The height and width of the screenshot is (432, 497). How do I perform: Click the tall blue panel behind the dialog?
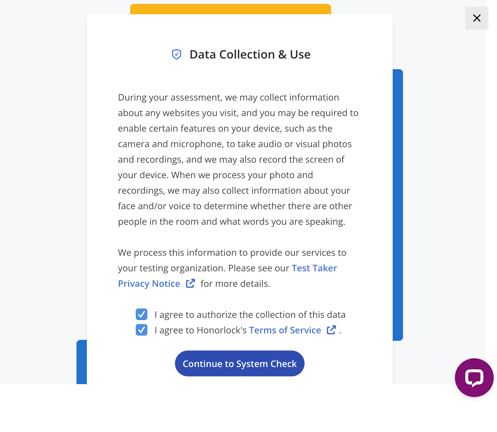[398, 205]
